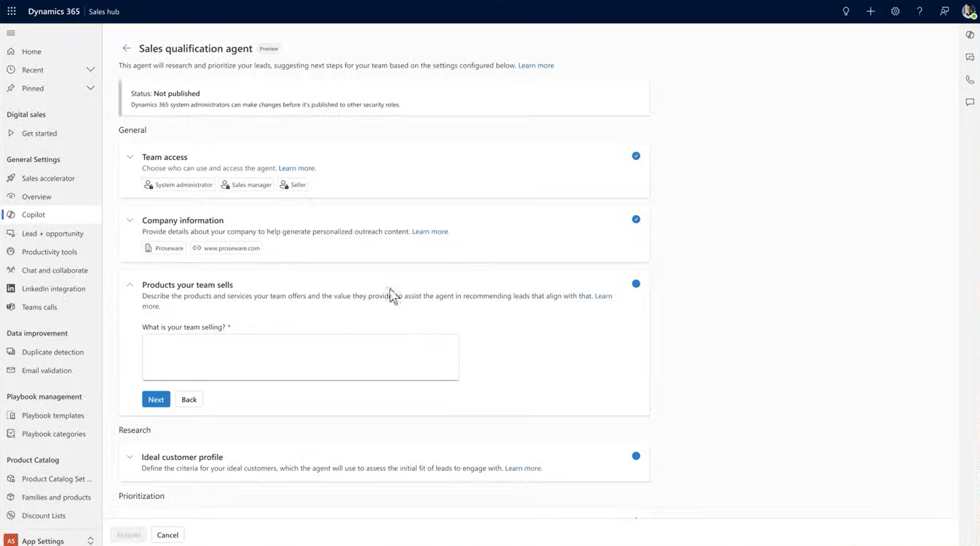The image size is (980, 546).
Task: Click the Ideal customer profile status dot
Action: (x=636, y=456)
